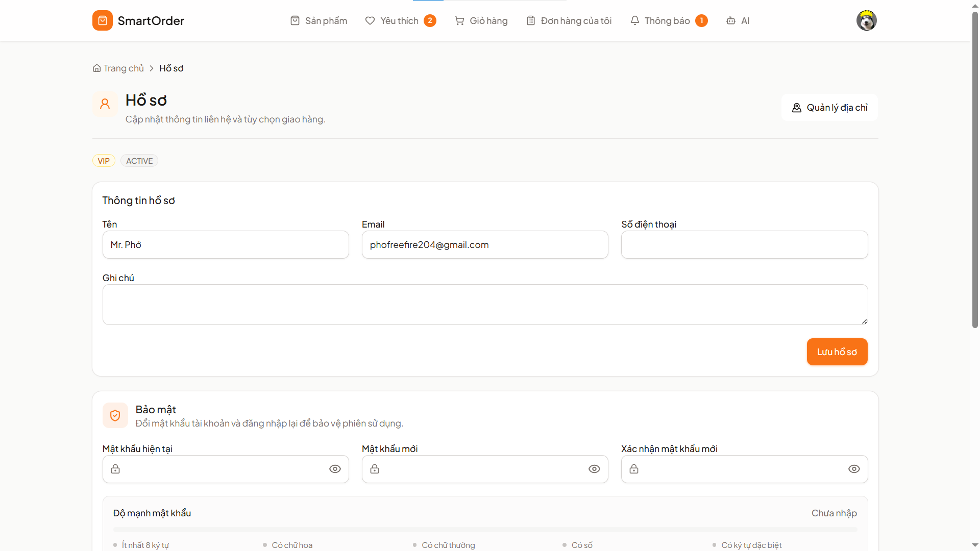Click the orange profile icon beside Hồ sơ
980x551 pixels.
coord(105,104)
